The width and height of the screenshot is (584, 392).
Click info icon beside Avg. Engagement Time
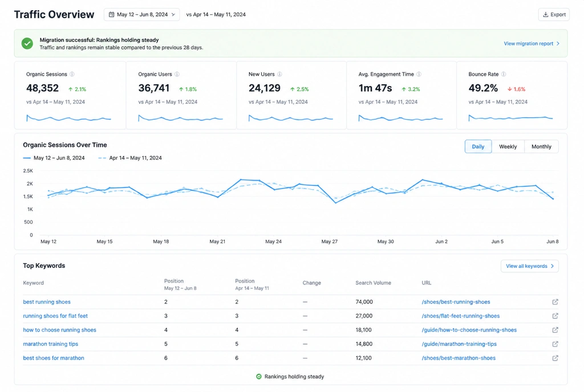click(x=419, y=74)
